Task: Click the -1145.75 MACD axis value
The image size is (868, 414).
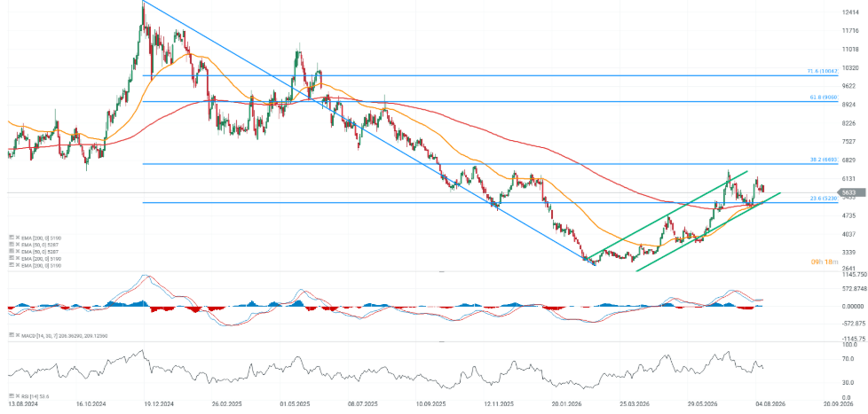Action: (x=853, y=339)
